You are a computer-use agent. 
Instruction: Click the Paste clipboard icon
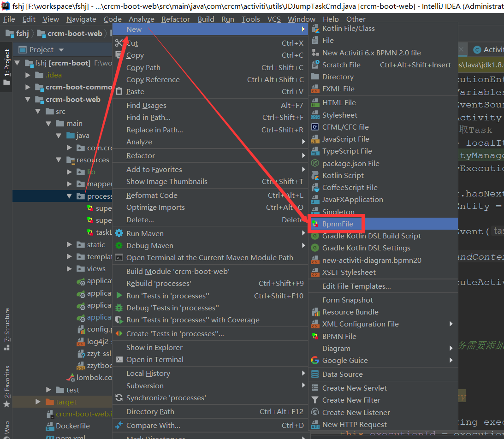(119, 91)
